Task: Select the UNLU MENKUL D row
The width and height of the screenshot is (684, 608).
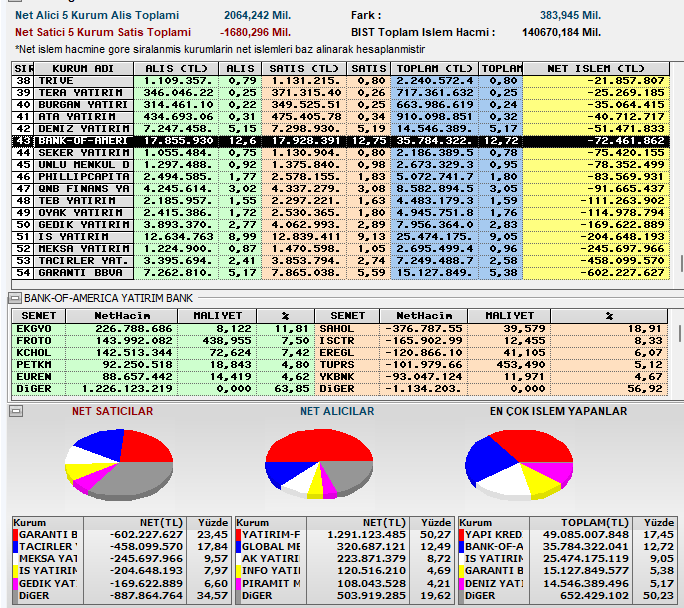Action: tap(340, 165)
